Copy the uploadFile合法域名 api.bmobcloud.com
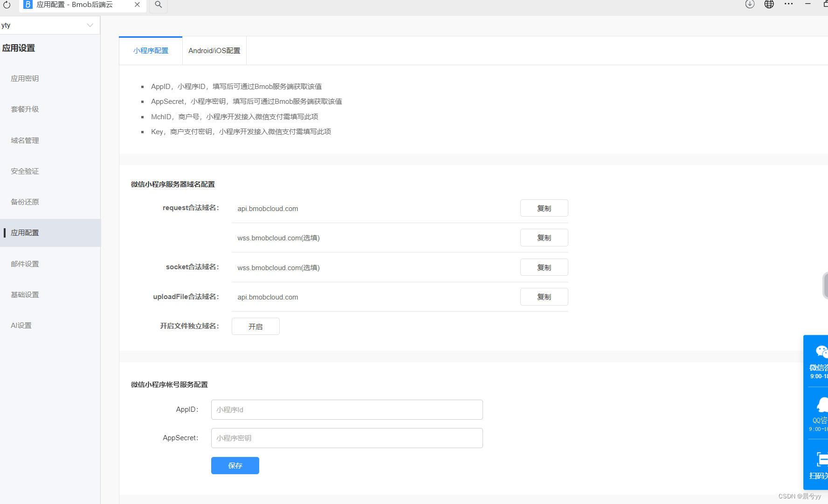The width and height of the screenshot is (828, 504). coord(544,297)
